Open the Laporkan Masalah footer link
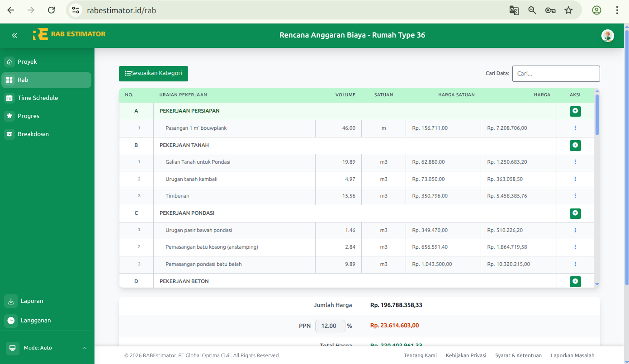The image size is (629, 364). 572,355
